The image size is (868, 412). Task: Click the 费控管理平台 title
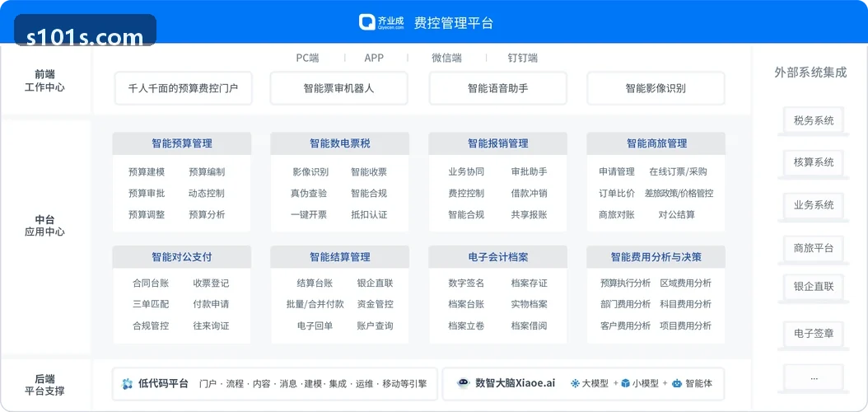[454, 23]
